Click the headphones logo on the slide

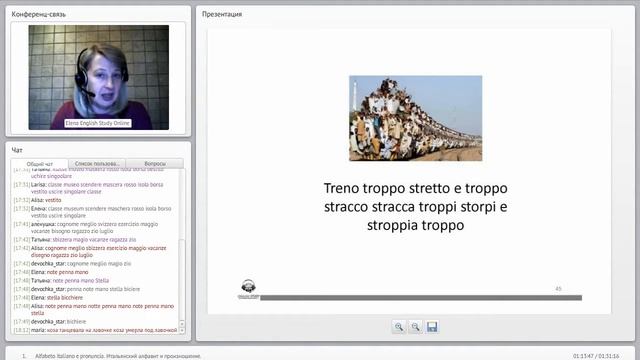coord(248,289)
